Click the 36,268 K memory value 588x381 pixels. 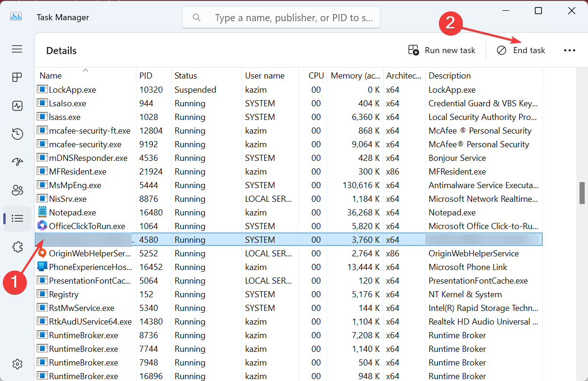[x=364, y=213]
